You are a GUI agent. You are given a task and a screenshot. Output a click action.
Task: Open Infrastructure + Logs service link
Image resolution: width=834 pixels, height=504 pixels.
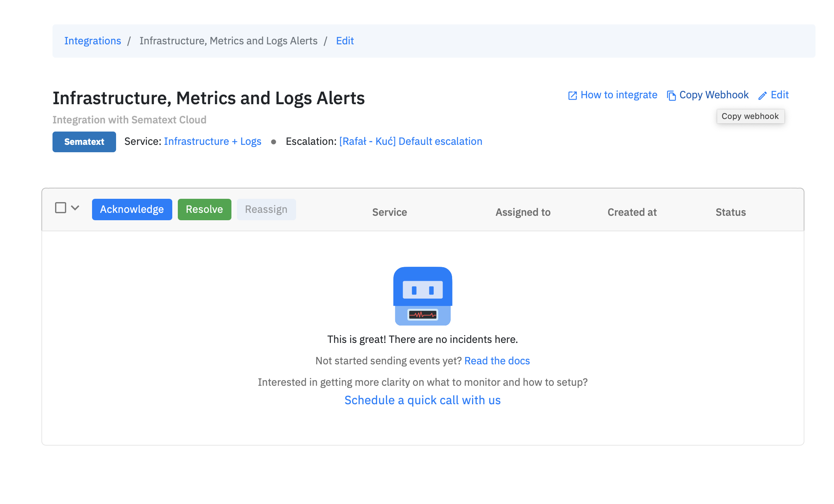click(213, 142)
